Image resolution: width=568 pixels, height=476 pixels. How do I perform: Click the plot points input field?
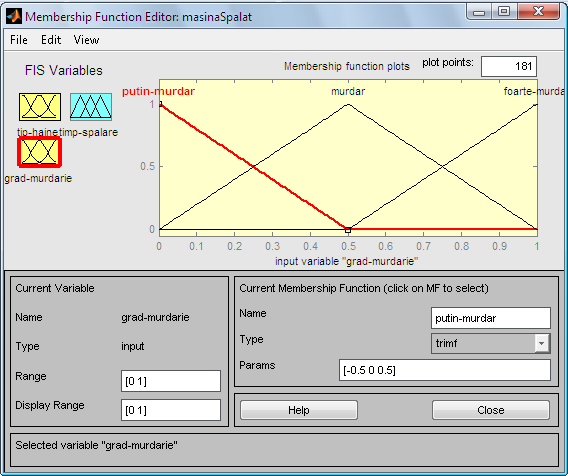[x=509, y=66]
